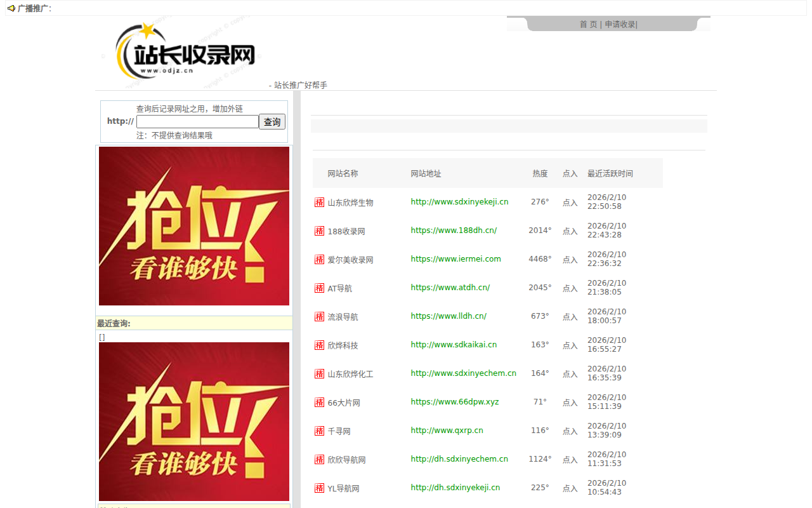
Task: Click the 精 badge beside 188收录网
Action: [319, 231]
